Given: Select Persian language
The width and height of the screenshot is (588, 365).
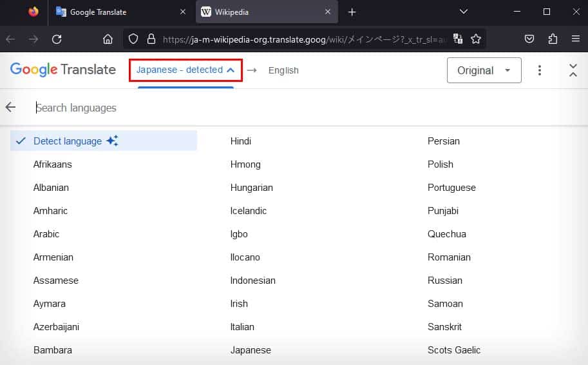Looking at the screenshot, I should (x=444, y=141).
